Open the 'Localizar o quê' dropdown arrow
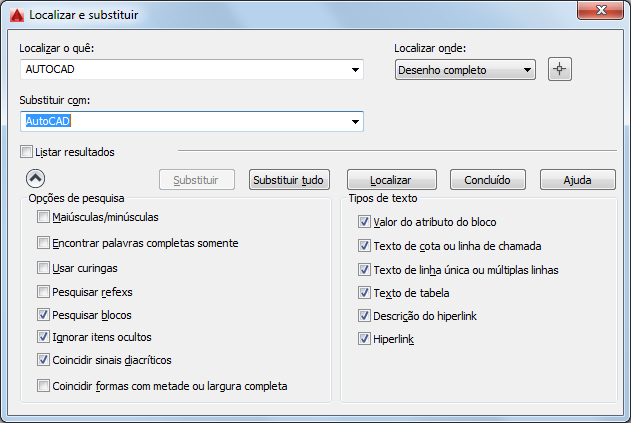This screenshot has width=631, height=423. [355, 70]
